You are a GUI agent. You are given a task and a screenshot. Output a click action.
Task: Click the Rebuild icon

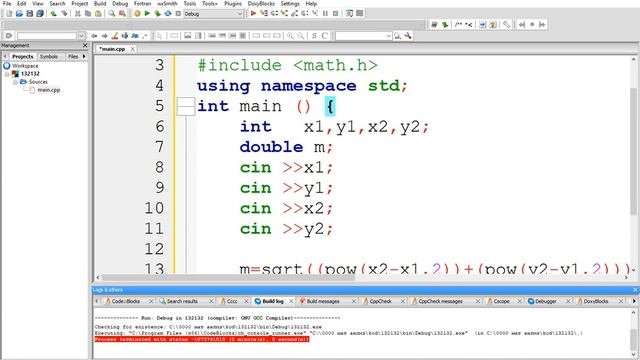[168, 13]
